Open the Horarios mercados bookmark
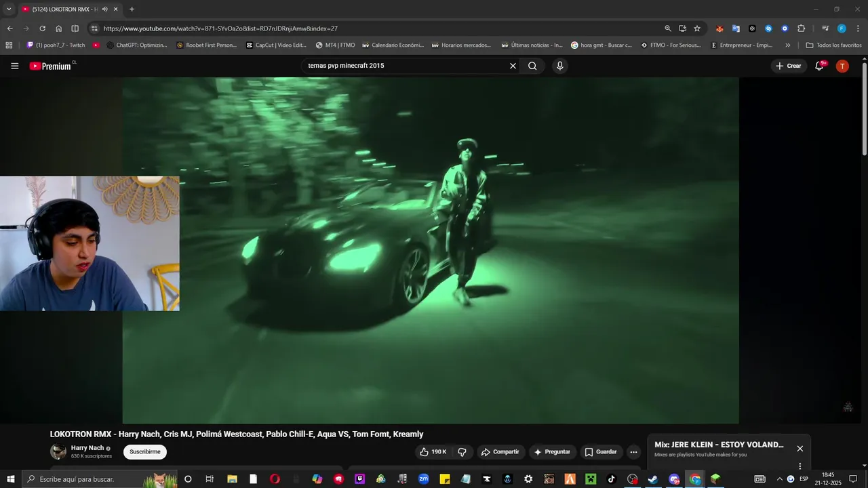Viewport: 868px width, 488px height. (x=461, y=45)
